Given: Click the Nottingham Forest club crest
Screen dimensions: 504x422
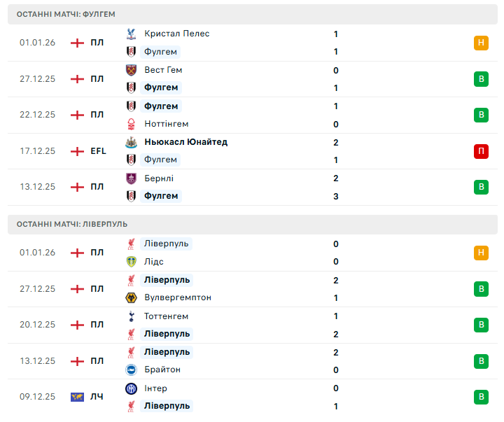Looking at the screenshot, I should (130, 124).
